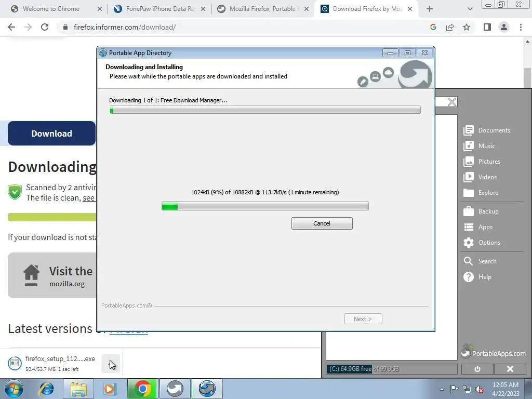Go back in Chrome
Image resolution: width=532 pixels, height=399 pixels.
11,27
